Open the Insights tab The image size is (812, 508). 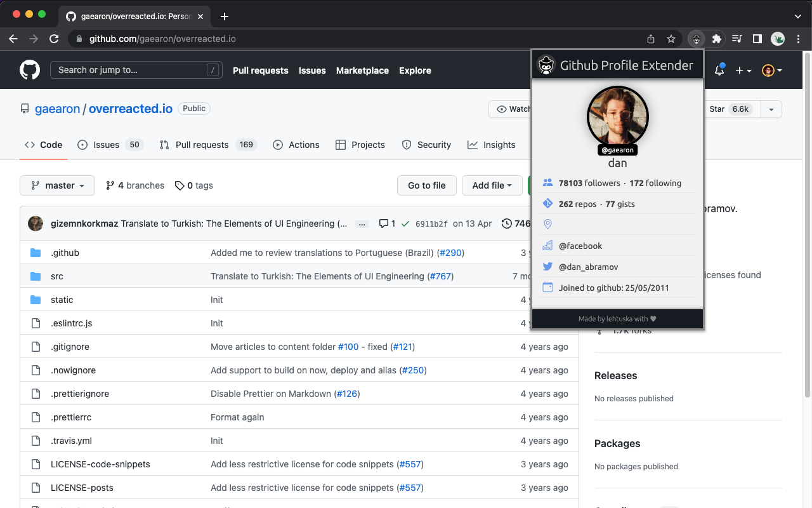click(492, 145)
